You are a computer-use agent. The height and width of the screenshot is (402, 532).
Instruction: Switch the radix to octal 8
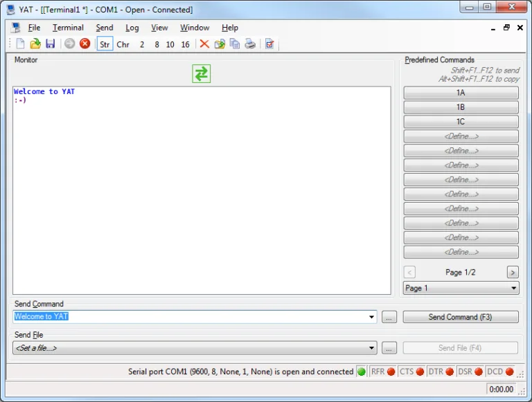coord(157,44)
